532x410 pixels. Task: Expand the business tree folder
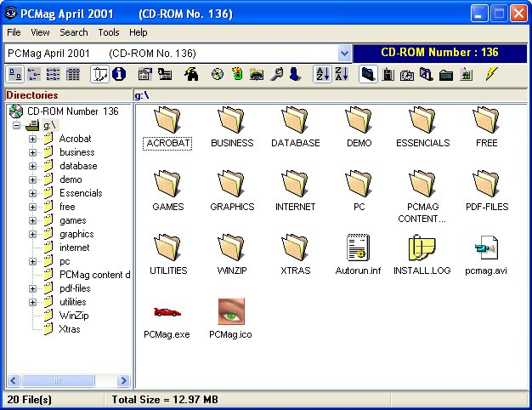tap(32, 152)
